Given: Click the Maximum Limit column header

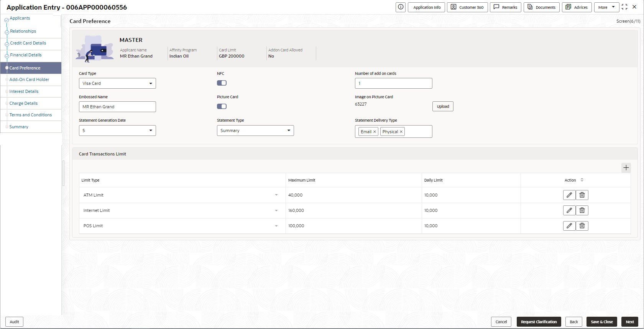Looking at the screenshot, I should (x=302, y=180).
